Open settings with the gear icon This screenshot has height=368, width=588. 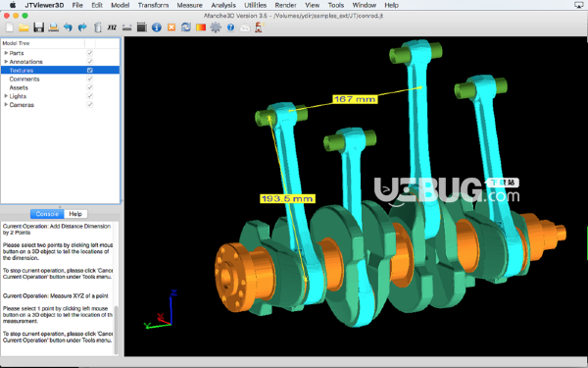pyautogui.click(x=216, y=27)
